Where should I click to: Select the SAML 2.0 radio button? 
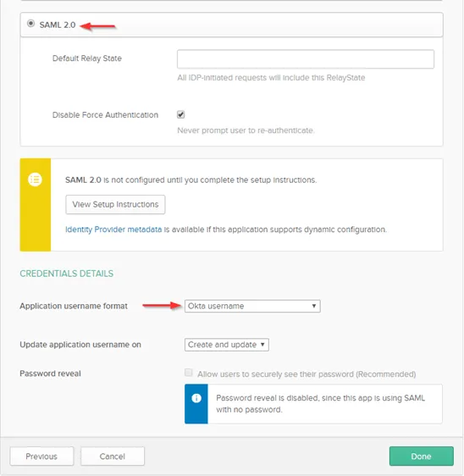pyautogui.click(x=30, y=24)
